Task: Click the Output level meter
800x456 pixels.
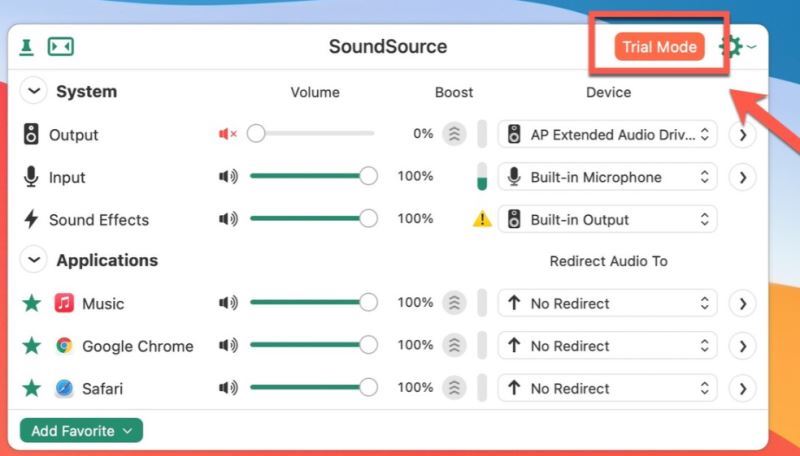Action: click(482, 134)
